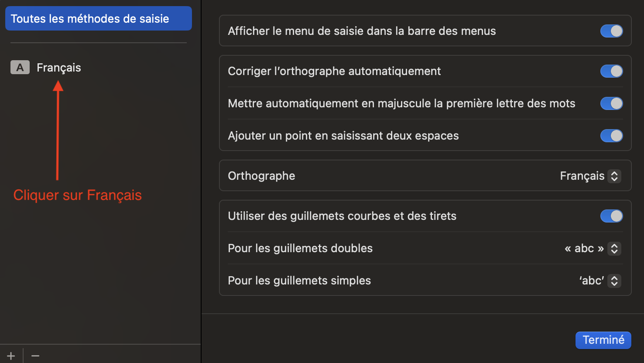
Task: Click the plus icon to add input source
Action: click(11, 356)
